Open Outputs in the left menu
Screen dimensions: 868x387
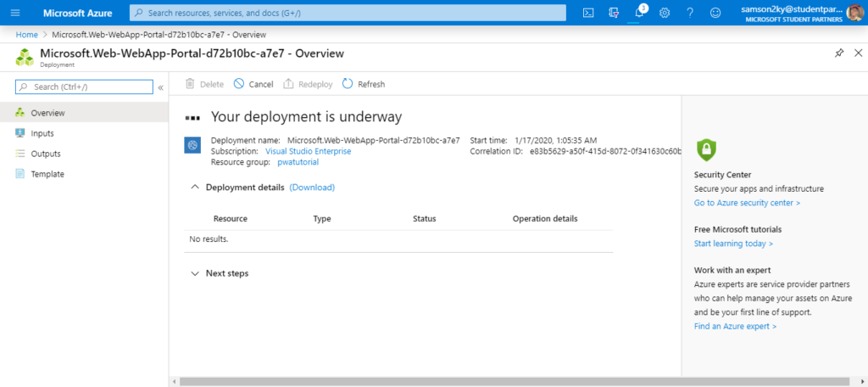click(x=84, y=154)
